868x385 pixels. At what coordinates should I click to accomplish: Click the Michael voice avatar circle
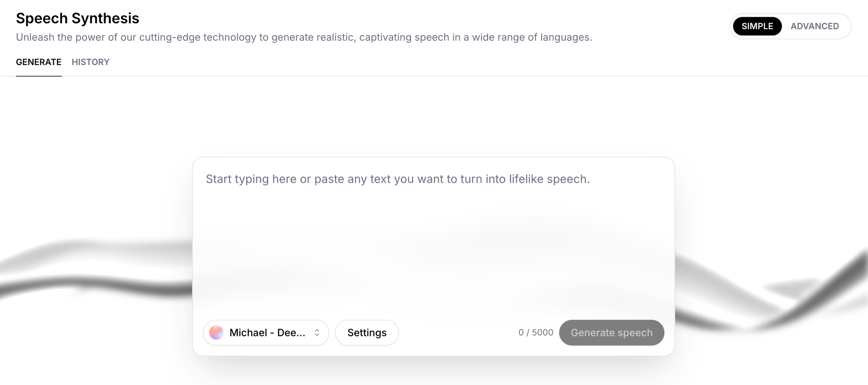coord(216,333)
